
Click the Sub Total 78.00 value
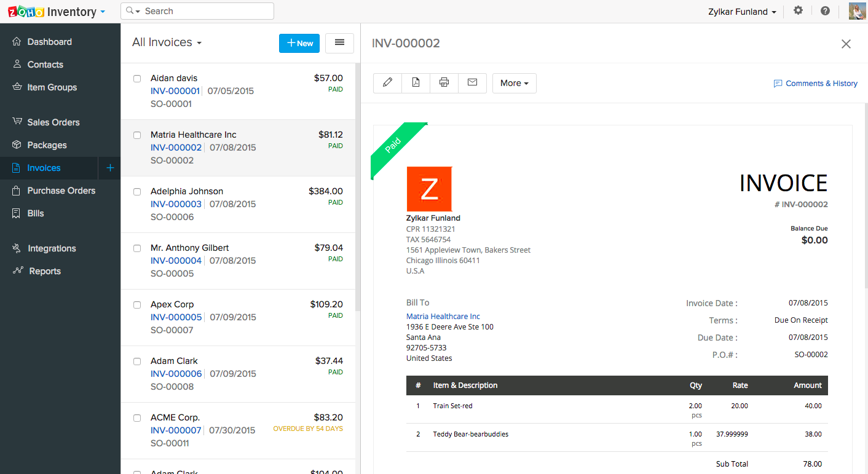click(813, 464)
